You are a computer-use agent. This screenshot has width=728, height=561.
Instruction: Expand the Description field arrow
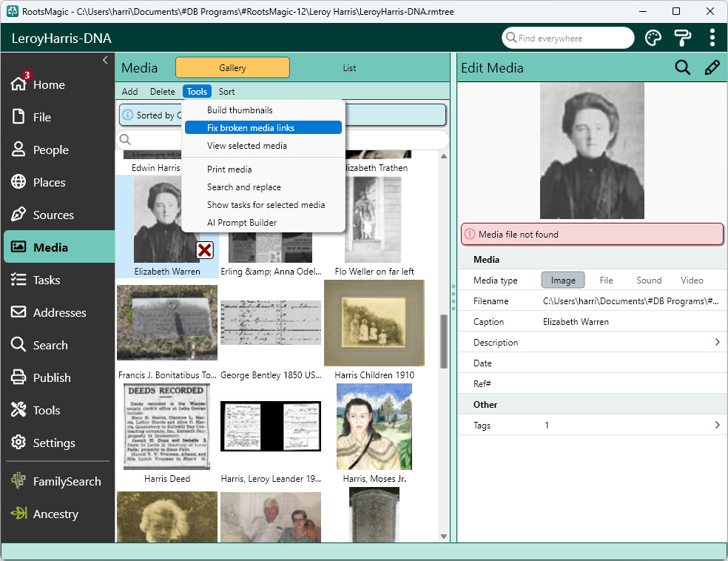[x=718, y=342]
